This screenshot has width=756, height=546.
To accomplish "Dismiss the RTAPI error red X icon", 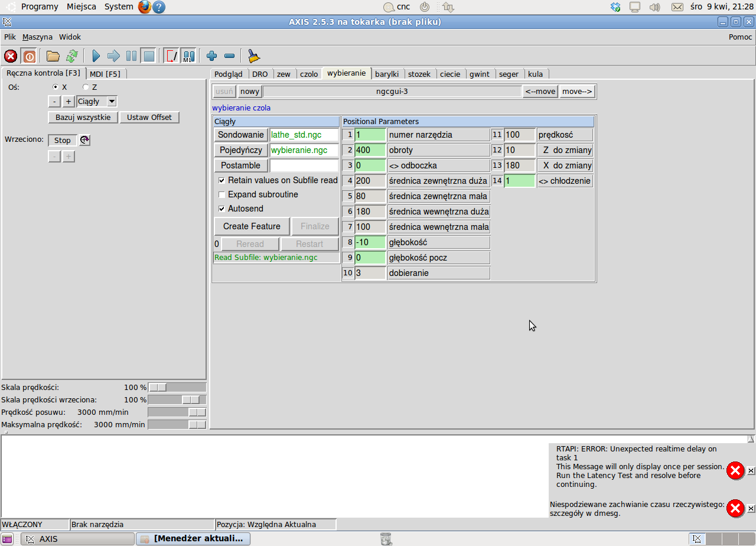I will [735, 470].
